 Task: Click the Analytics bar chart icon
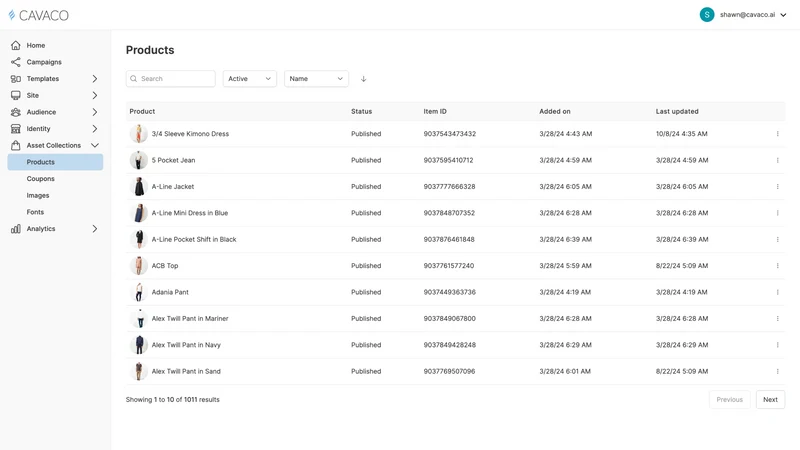16,229
